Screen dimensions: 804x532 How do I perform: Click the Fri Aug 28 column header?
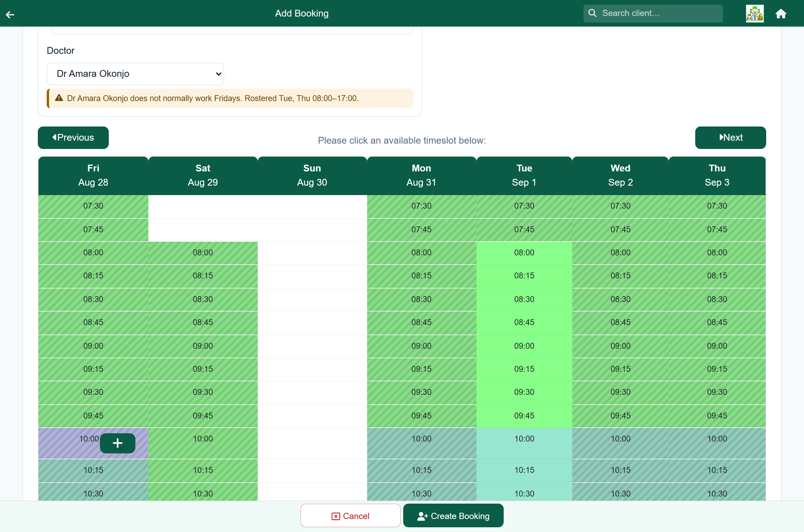(x=93, y=175)
